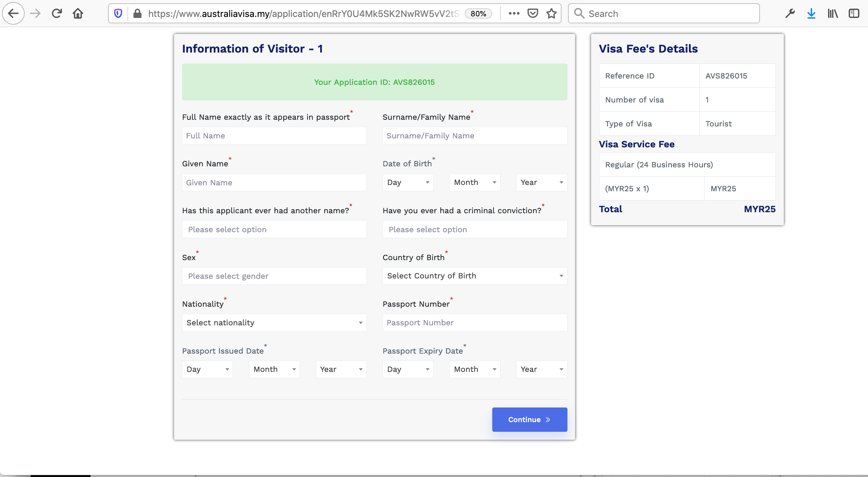Open the browser home page
The width and height of the screenshot is (868, 477).
coord(78,14)
